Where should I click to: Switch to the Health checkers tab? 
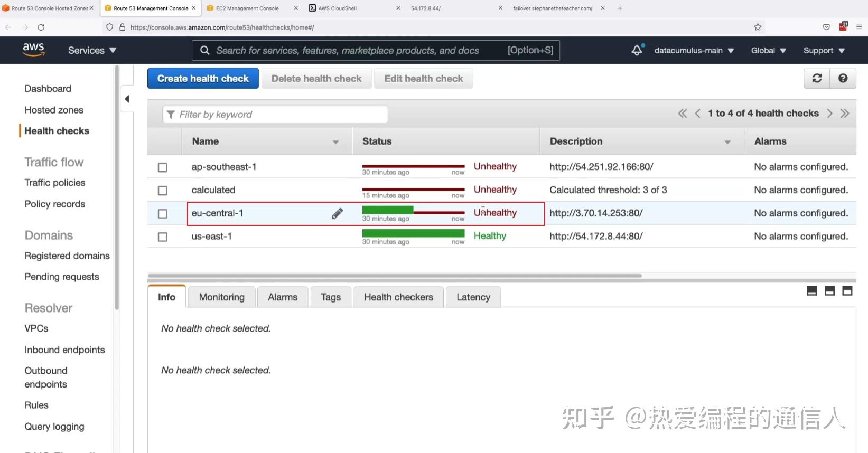(398, 297)
